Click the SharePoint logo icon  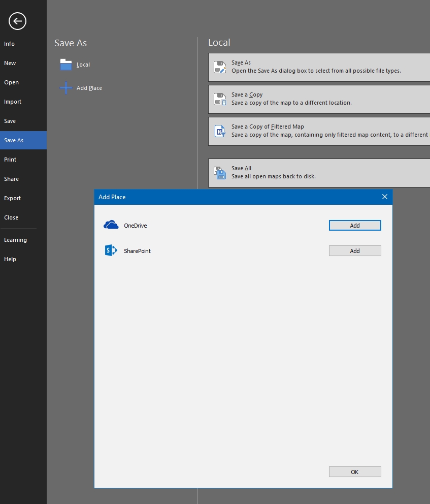[111, 250]
